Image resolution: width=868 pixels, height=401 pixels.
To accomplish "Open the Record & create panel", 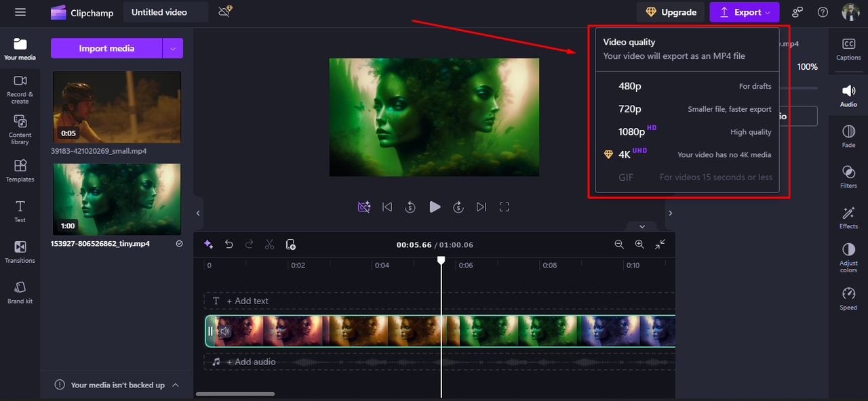I will coord(20,89).
